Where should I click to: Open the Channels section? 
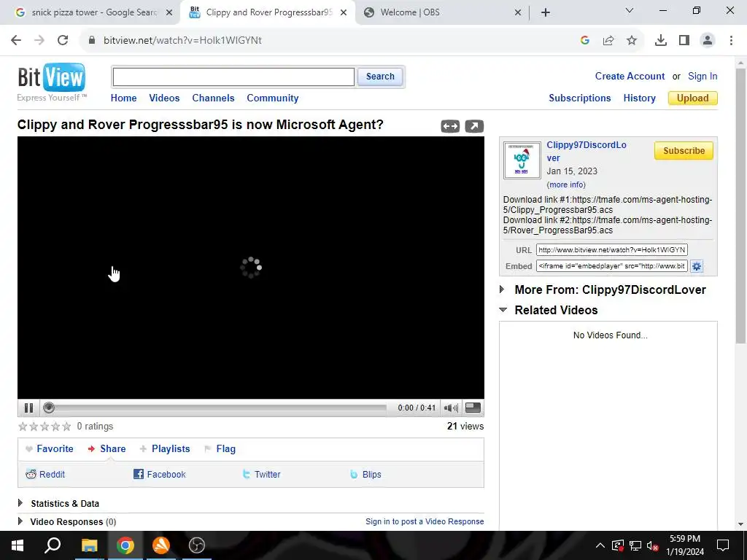[213, 98]
